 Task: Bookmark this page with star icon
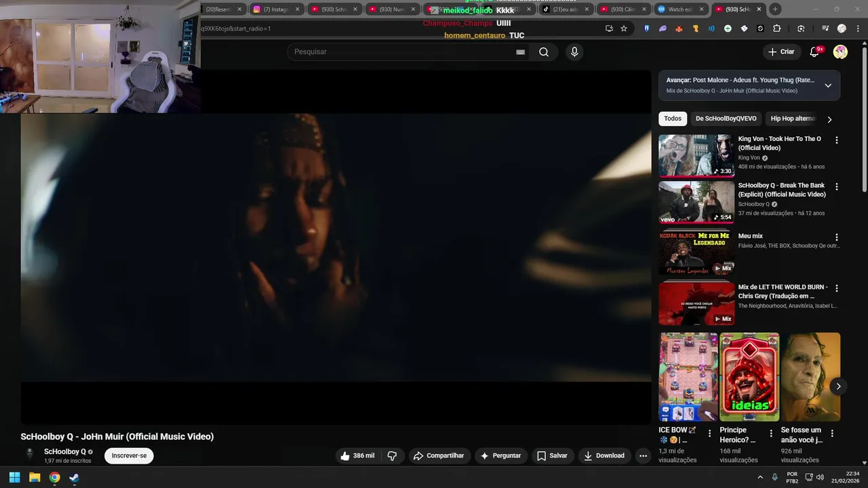click(624, 28)
